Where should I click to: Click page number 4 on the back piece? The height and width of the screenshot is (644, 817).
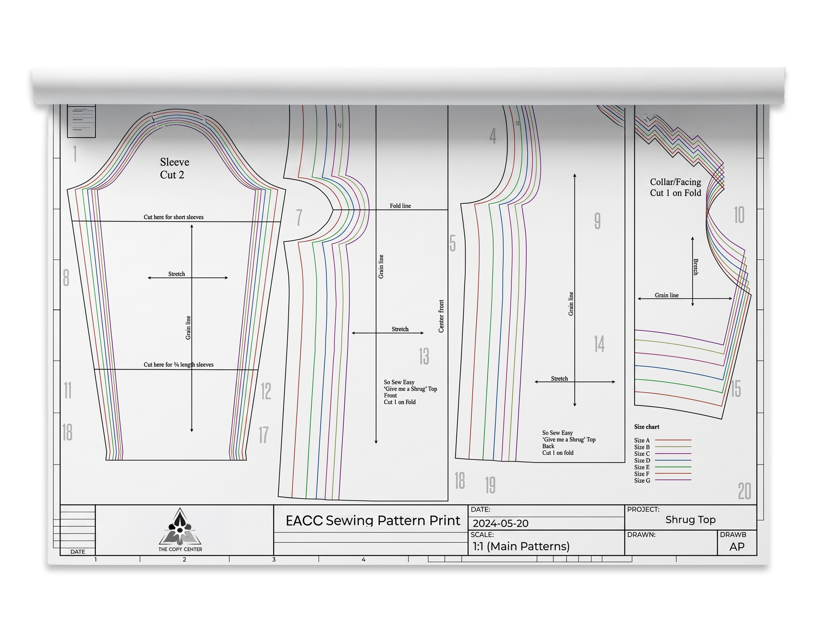click(x=493, y=136)
